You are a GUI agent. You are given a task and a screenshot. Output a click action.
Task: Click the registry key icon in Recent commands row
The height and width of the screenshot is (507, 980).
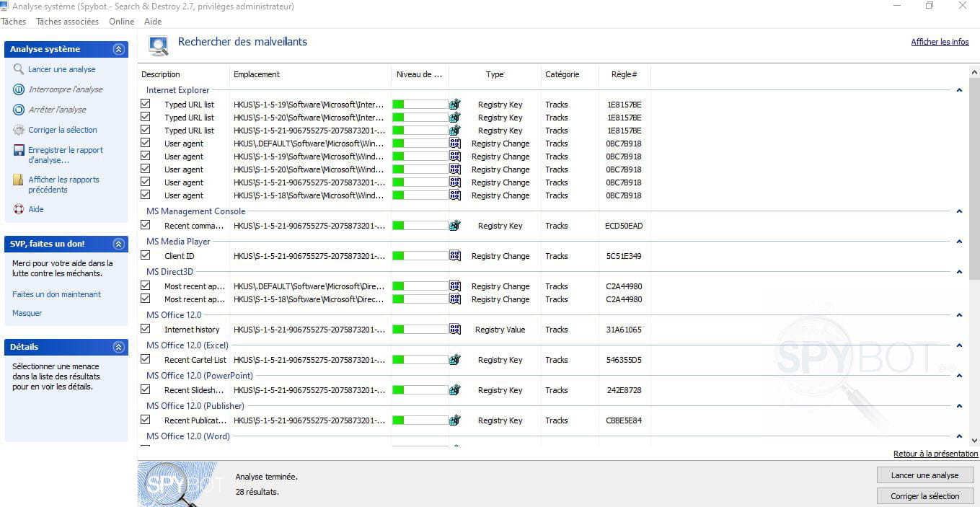pos(455,226)
